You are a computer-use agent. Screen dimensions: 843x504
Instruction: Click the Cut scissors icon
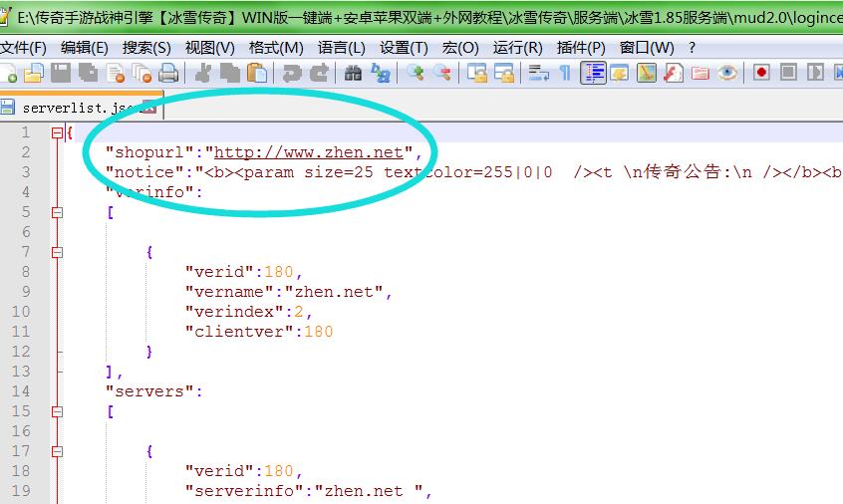pos(203,73)
